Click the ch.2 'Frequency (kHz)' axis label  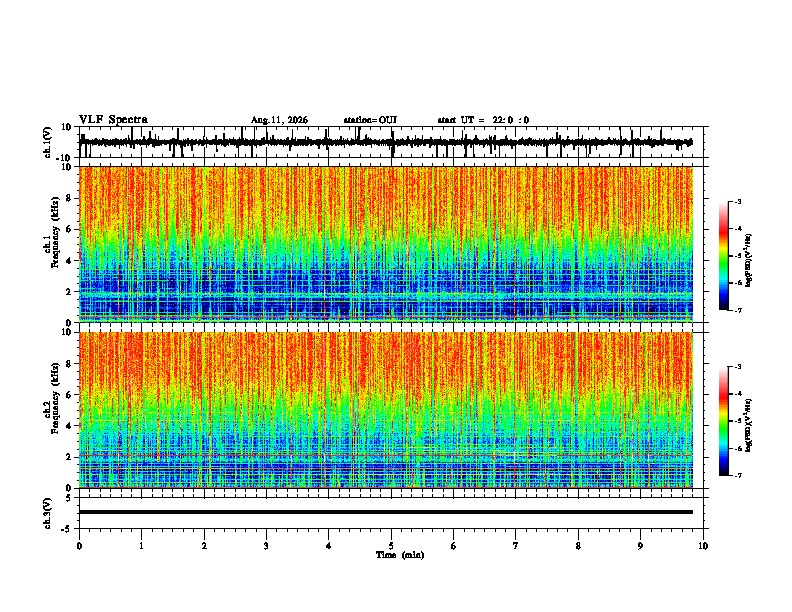[x=55, y=397]
